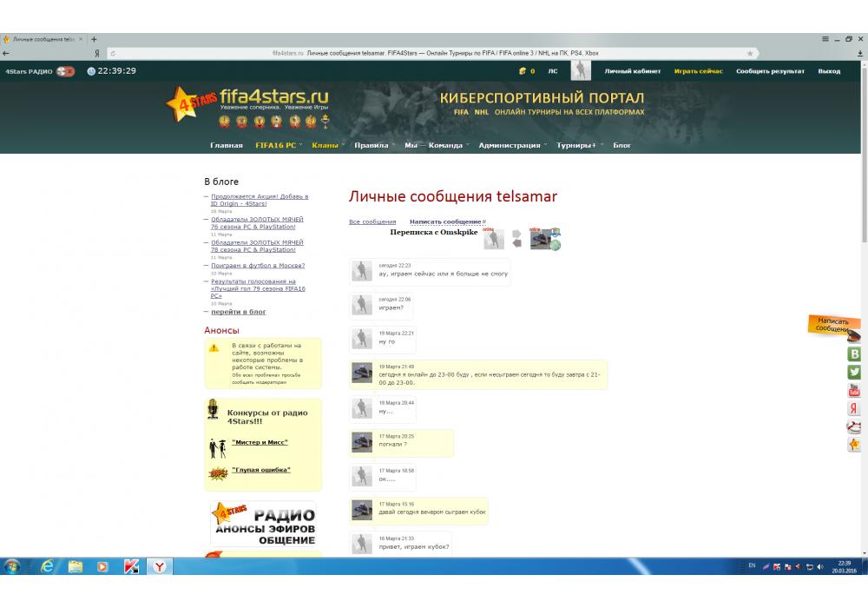Open the Блог menu item
This screenshot has height=608, width=868.
(621, 145)
